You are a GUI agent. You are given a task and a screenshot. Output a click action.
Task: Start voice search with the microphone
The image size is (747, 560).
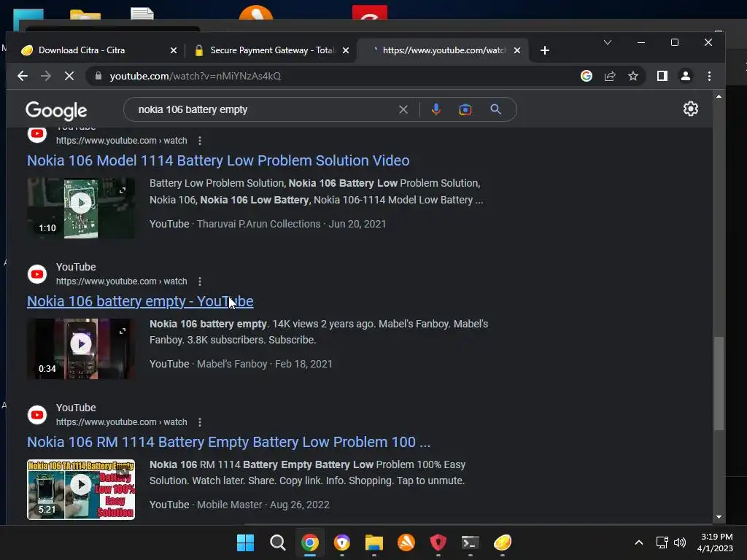pos(436,109)
